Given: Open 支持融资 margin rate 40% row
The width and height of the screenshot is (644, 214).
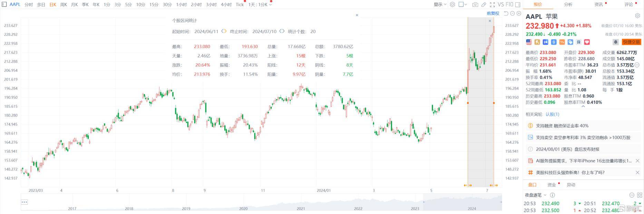Looking at the screenshot, I should 583,126.
